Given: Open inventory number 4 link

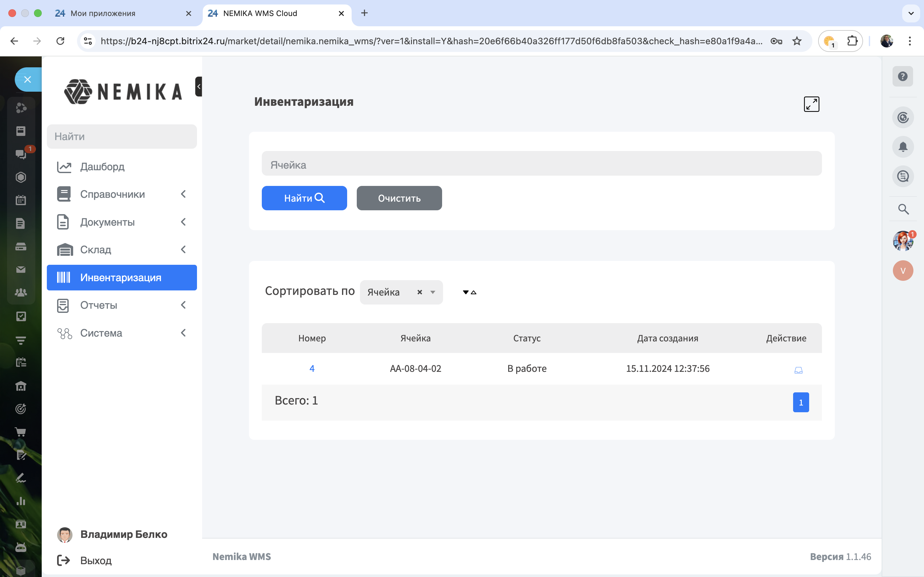Looking at the screenshot, I should pos(312,369).
